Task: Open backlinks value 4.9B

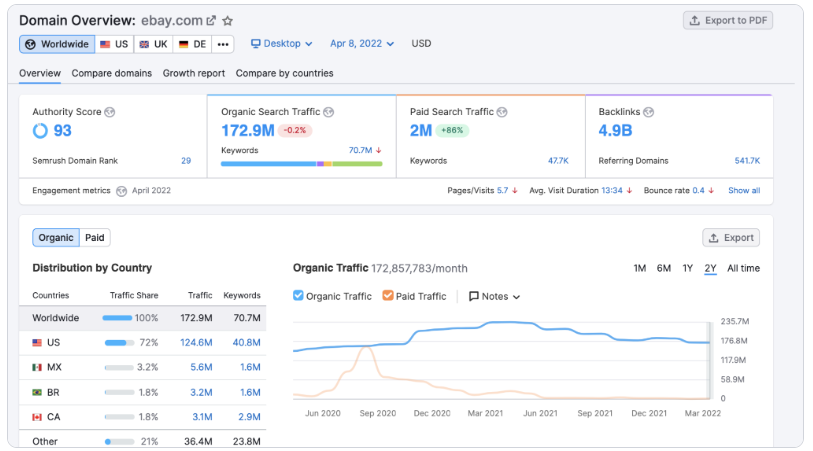Action: tap(615, 131)
